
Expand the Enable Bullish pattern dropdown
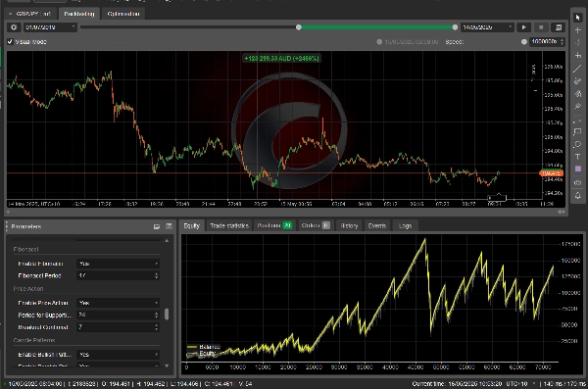[x=119, y=355]
